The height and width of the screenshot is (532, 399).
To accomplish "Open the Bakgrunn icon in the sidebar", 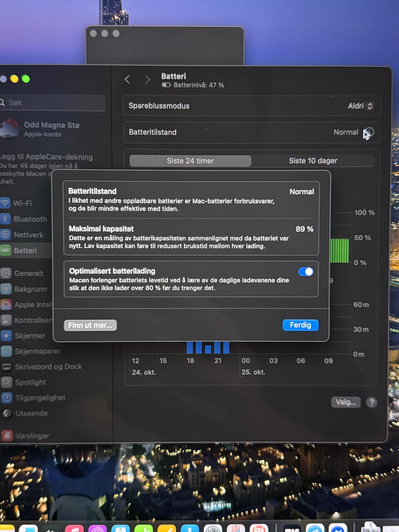I will click(x=6, y=289).
